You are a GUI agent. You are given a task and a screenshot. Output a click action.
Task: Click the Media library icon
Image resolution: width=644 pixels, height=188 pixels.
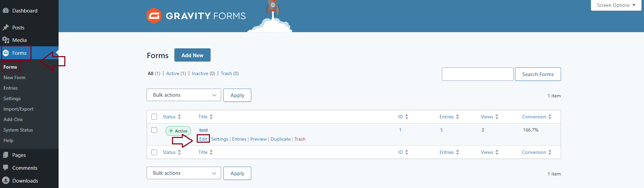tap(6, 40)
